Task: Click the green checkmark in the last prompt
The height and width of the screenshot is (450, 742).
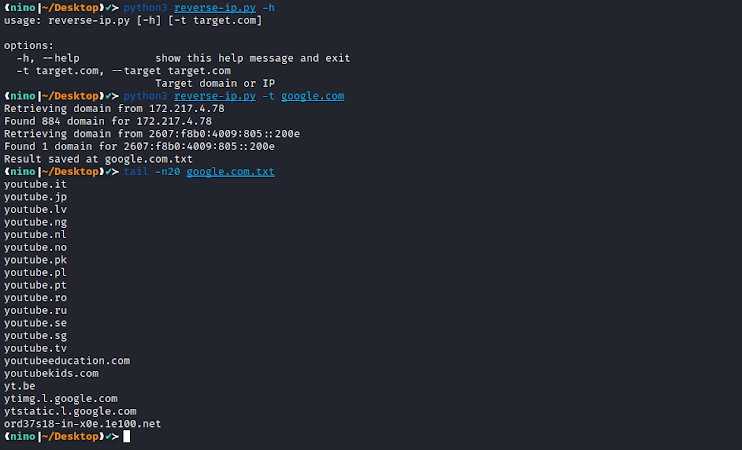Action: click(108, 436)
